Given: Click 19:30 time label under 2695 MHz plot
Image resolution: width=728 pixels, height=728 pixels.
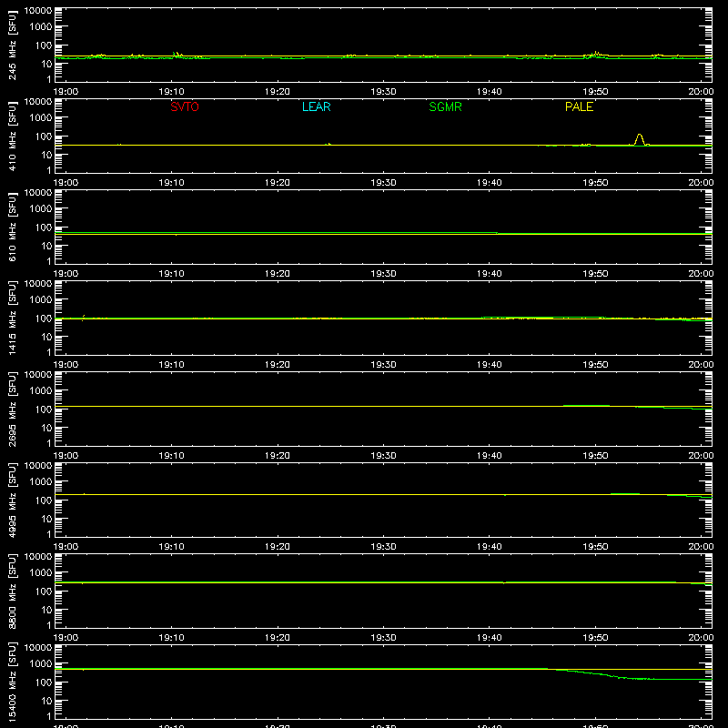Looking at the screenshot, I should pyautogui.click(x=383, y=456).
